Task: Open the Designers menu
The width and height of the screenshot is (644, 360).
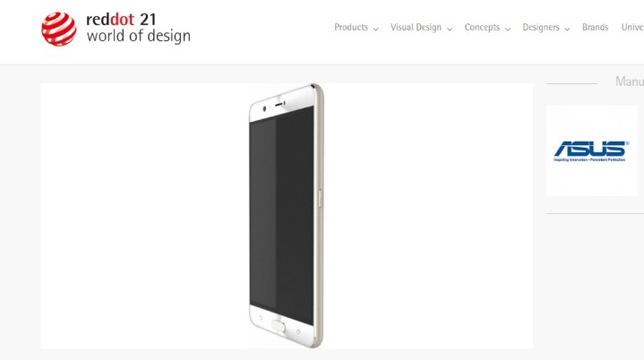Action: click(541, 28)
